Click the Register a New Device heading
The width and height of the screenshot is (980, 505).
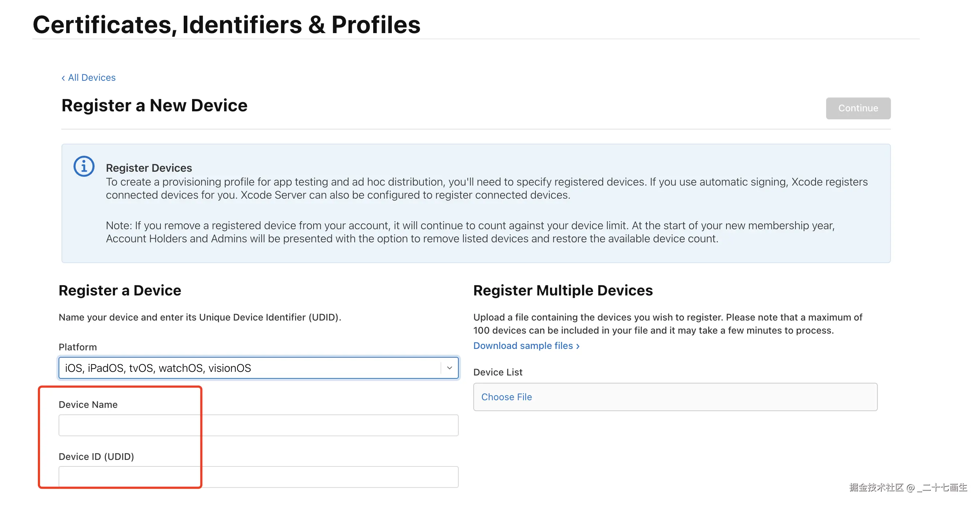pos(155,106)
